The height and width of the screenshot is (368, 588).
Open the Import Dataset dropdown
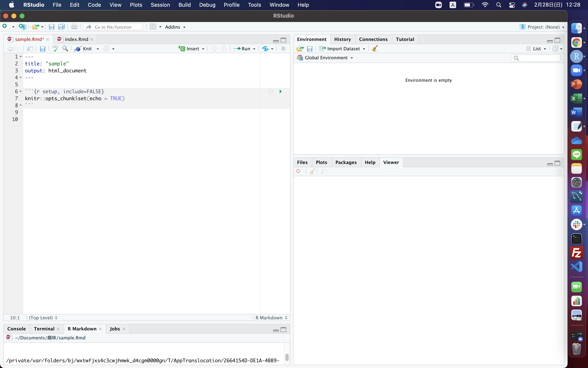(x=342, y=49)
